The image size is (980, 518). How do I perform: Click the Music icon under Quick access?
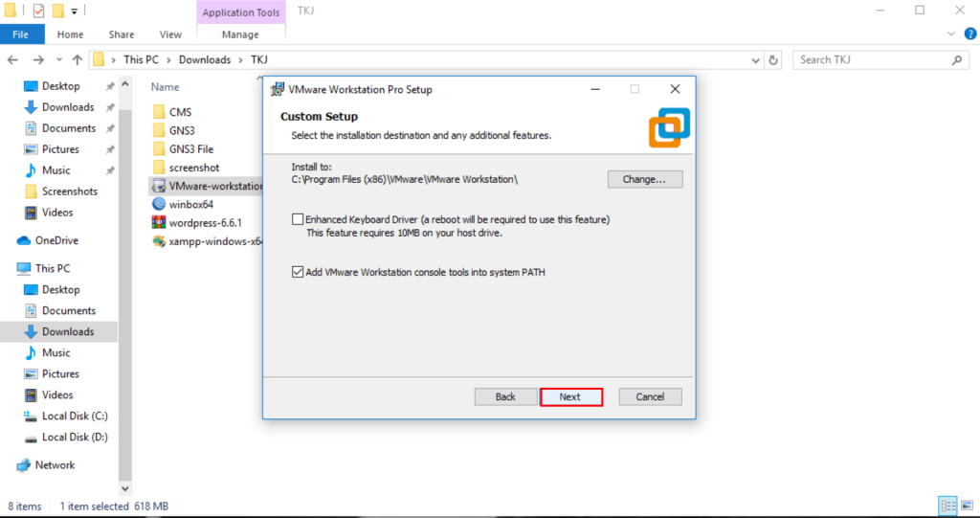(x=29, y=170)
